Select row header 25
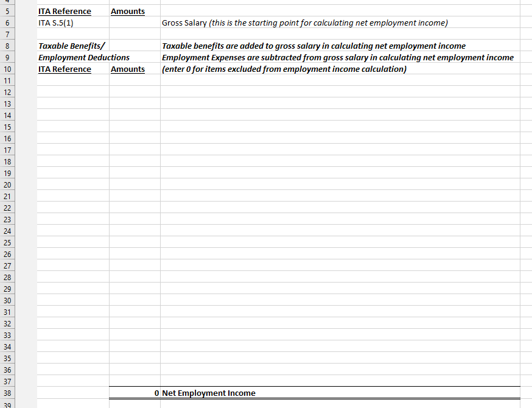Screen dimensions: 532x408 [7, 243]
